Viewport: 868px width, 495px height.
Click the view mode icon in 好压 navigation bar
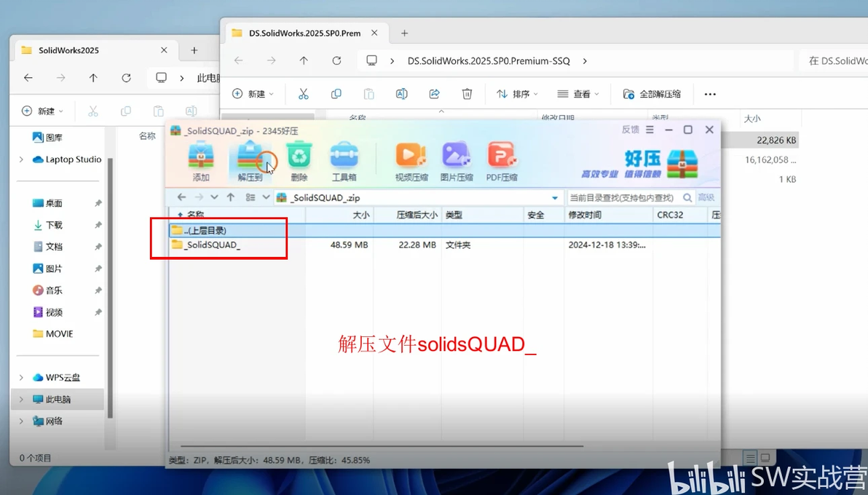click(x=250, y=197)
